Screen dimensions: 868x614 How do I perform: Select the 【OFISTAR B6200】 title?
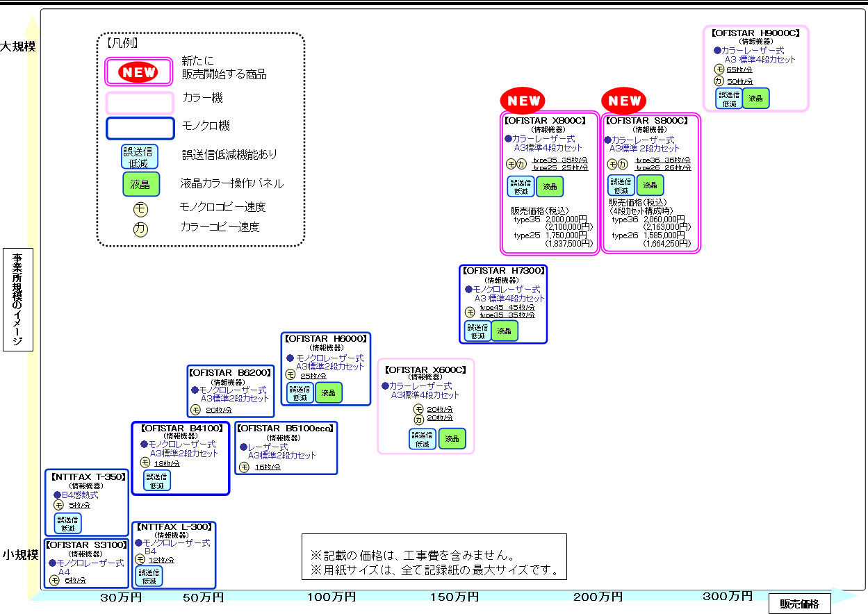point(231,372)
